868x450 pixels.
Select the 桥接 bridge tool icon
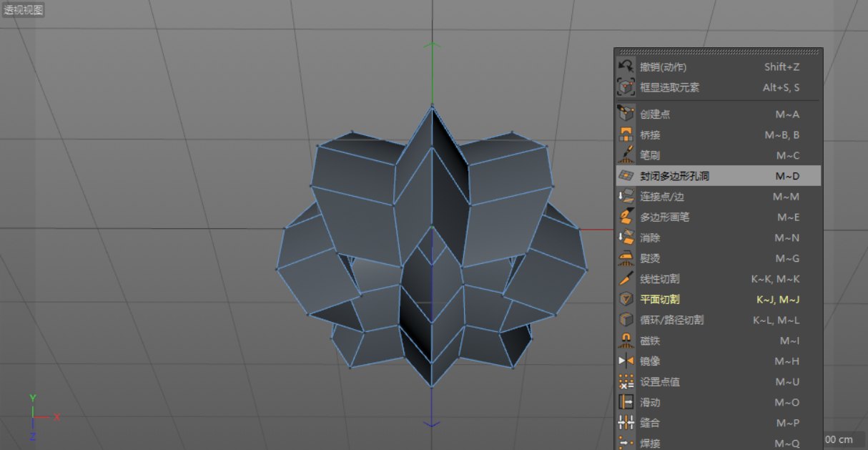(626, 134)
